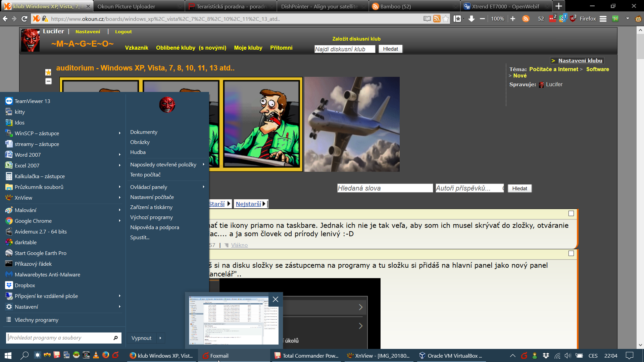The image size is (644, 362).
Task: Click the Foxmail window preview thumbnail
Action: (234, 320)
